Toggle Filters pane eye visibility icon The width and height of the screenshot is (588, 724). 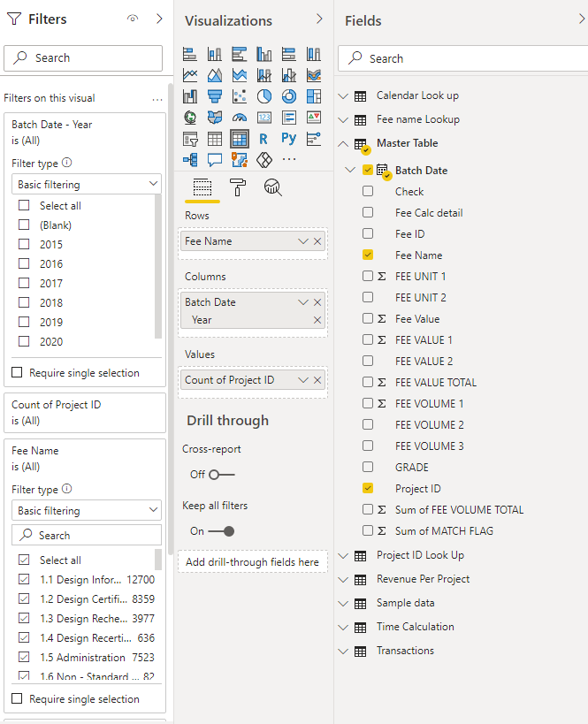tap(133, 19)
